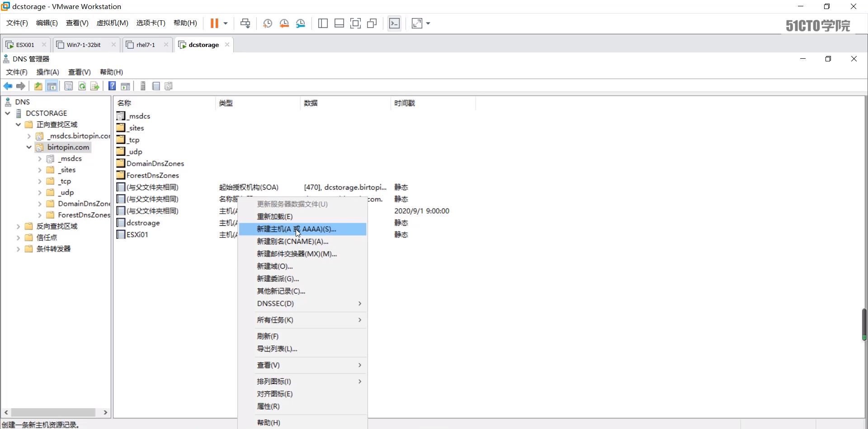Send Ctrl+Alt+Del to the virtual machine
The height and width of the screenshot is (429, 868).
click(245, 23)
